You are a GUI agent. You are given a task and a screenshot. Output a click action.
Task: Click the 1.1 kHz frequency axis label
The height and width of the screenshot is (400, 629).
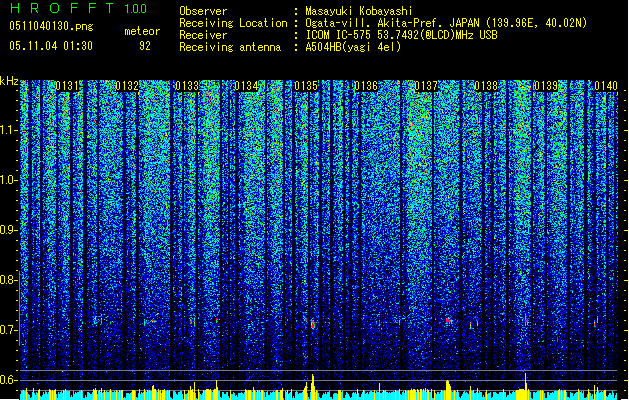(8, 130)
